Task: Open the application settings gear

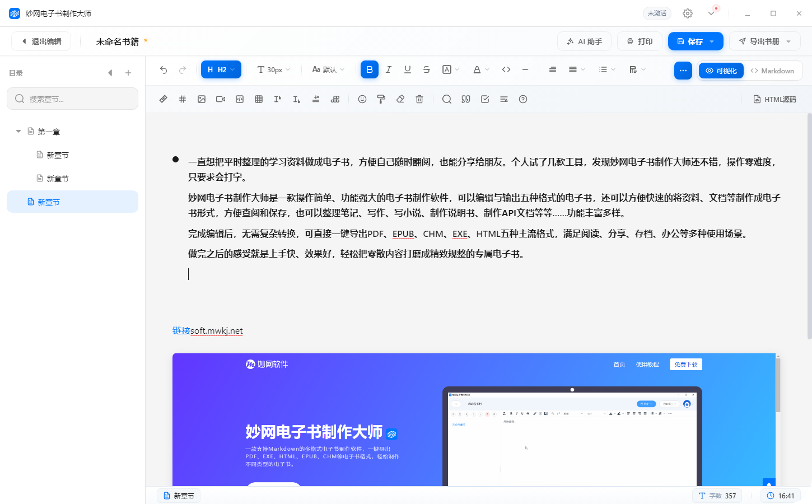Action: point(688,13)
